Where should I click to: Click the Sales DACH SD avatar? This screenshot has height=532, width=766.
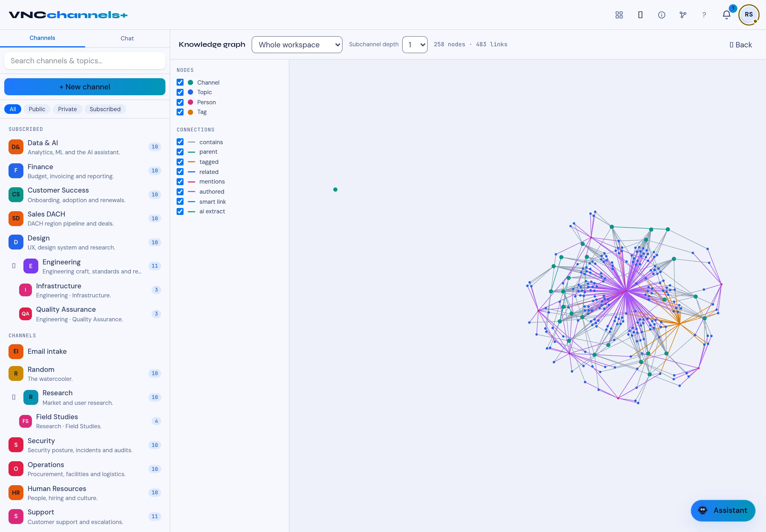coord(16,218)
